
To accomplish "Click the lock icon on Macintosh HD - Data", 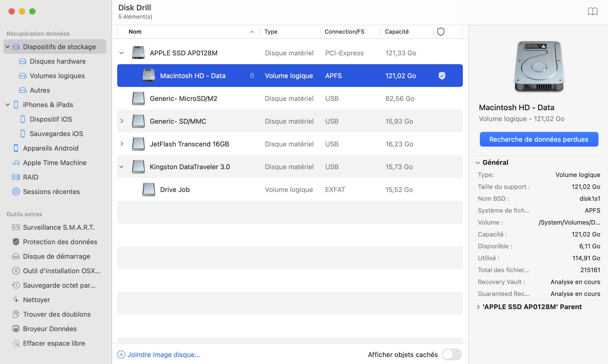I will coord(252,75).
